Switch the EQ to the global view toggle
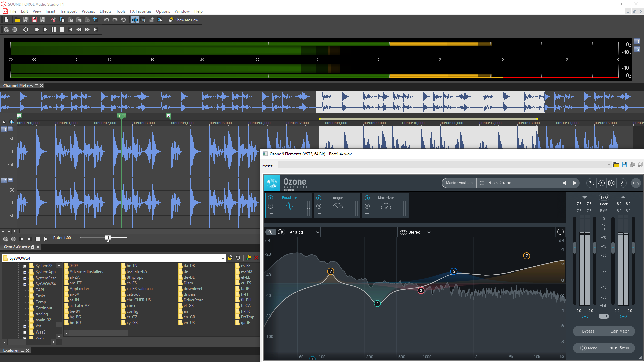The image size is (644, 362). [280, 232]
